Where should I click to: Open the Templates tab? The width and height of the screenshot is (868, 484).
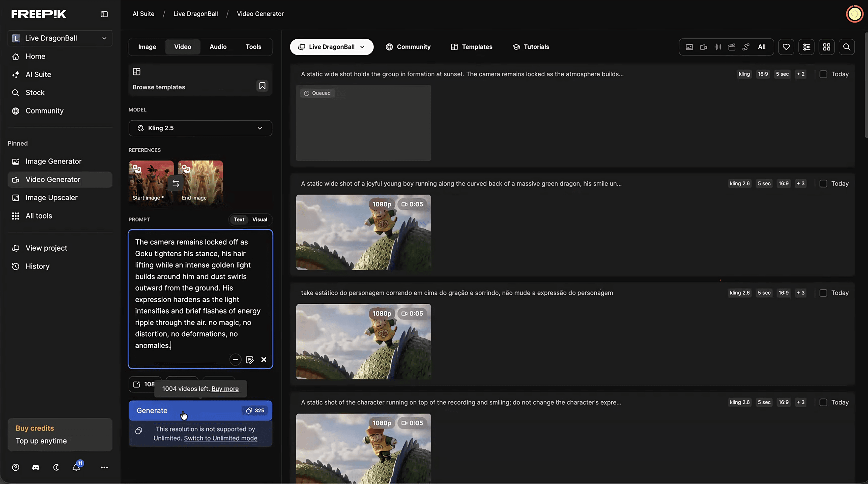pyautogui.click(x=472, y=47)
